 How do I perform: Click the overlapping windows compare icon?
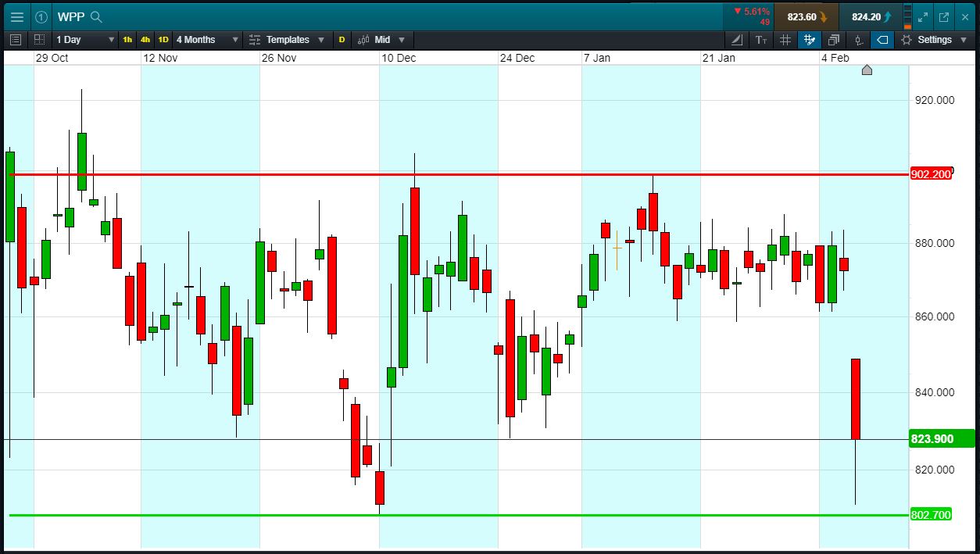pos(834,39)
